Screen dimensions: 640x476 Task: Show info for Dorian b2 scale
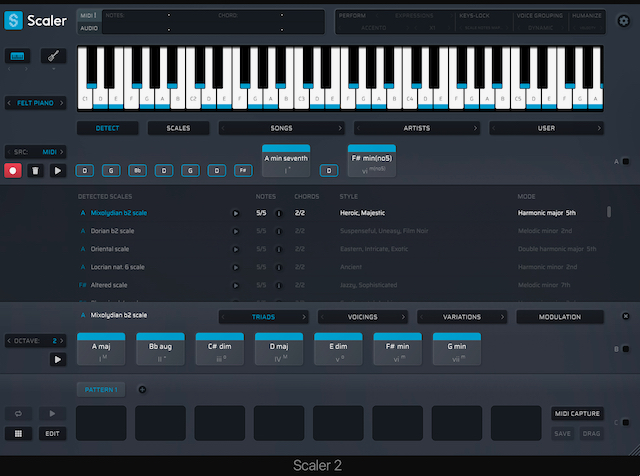click(x=279, y=231)
